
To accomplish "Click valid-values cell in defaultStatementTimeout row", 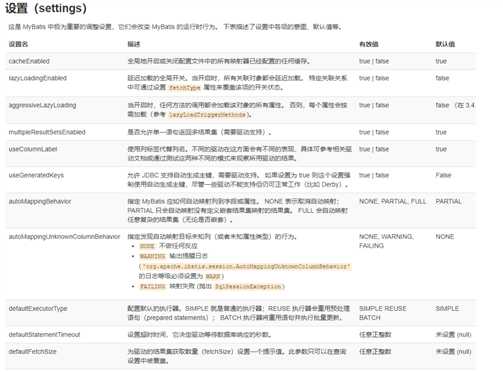I will click(x=375, y=334).
